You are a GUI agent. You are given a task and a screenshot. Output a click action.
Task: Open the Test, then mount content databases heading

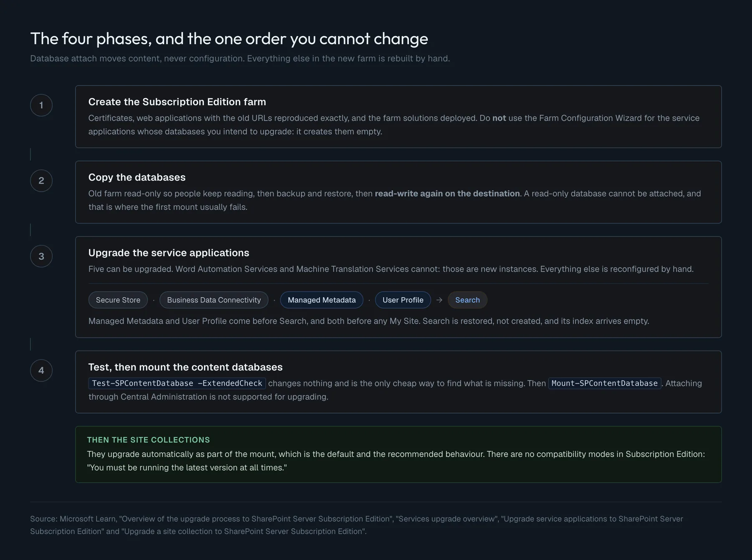pyautogui.click(x=185, y=367)
